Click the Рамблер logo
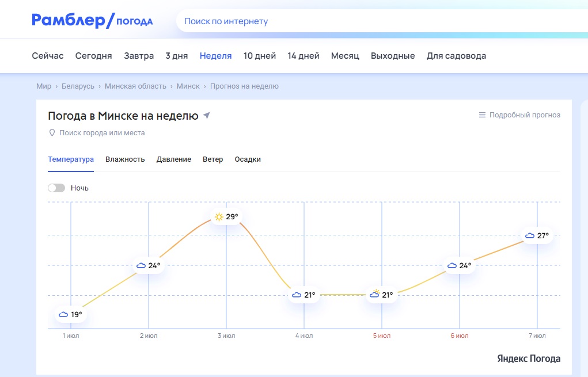 pos(69,21)
